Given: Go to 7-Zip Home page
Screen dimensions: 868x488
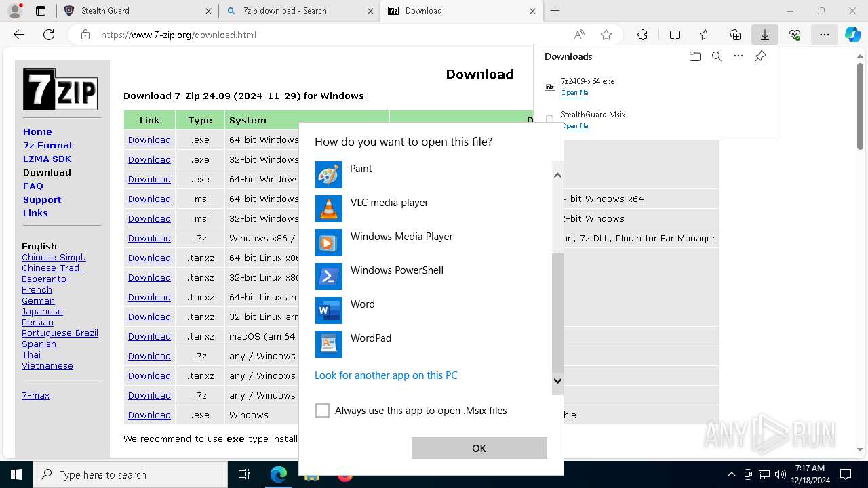Looking at the screenshot, I should point(37,131).
